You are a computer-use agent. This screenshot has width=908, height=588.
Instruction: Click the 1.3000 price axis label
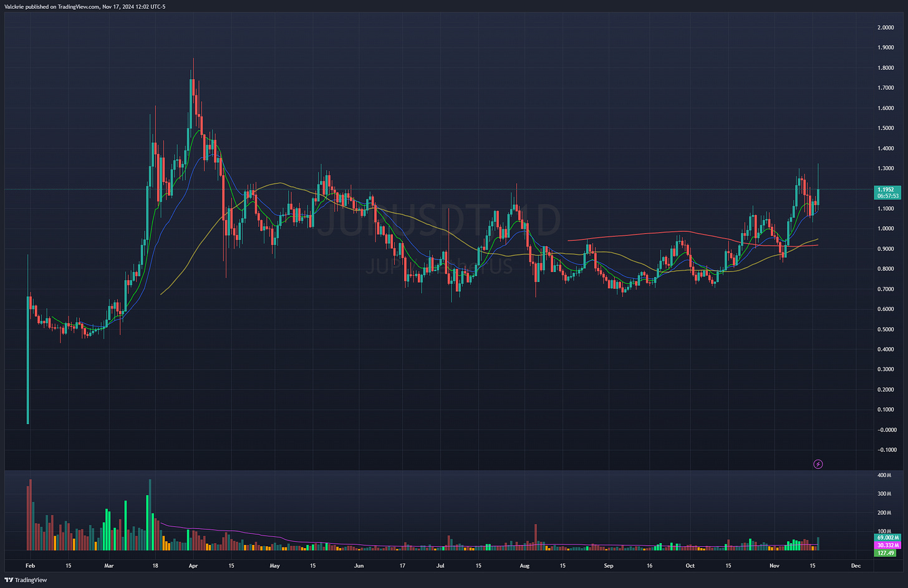[886, 168]
